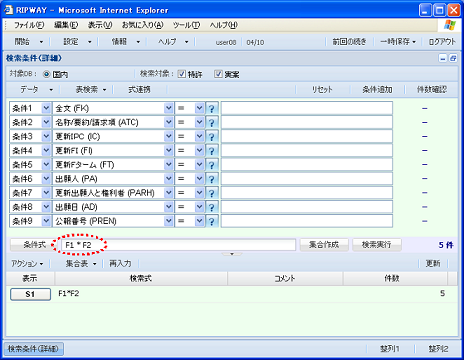
Task: Open the ファイル(F) menu
Action: [29, 25]
